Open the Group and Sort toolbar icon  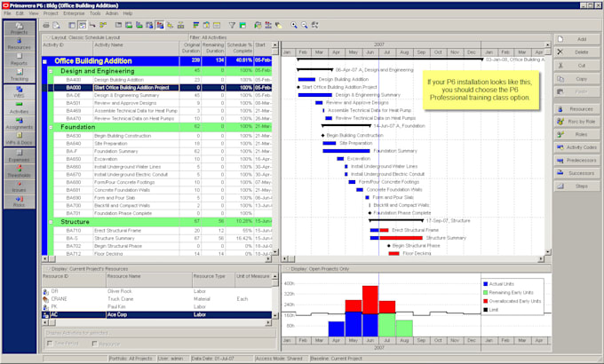[x=242, y=26]
